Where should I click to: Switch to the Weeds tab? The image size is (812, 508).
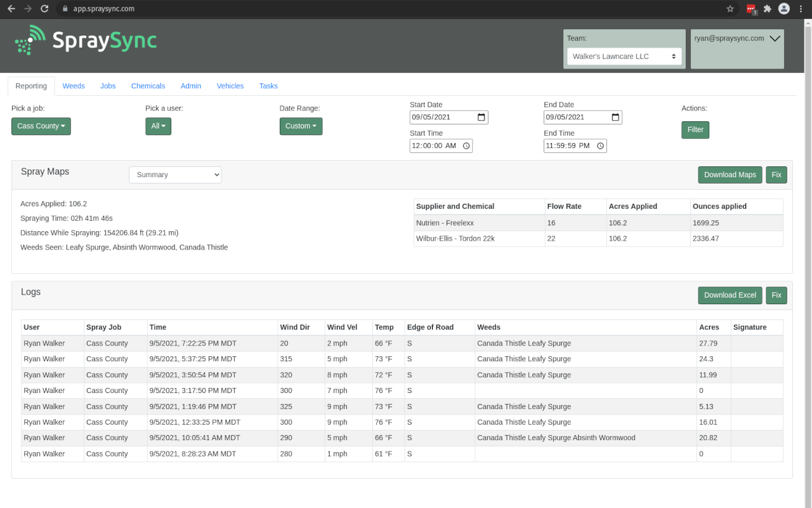(74, 86)
